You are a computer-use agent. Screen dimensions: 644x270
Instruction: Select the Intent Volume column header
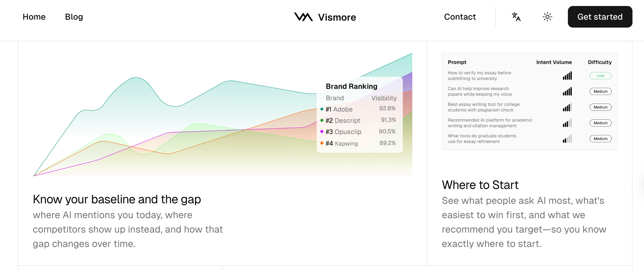554,62
